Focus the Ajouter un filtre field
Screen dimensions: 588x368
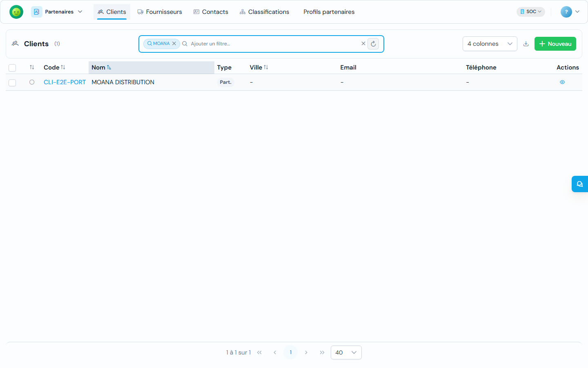pyautogui.click(x=274, y=44)
